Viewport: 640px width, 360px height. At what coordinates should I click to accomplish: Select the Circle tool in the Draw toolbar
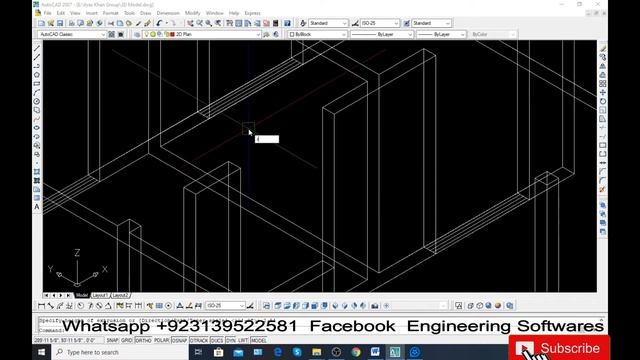coord(37,101)
